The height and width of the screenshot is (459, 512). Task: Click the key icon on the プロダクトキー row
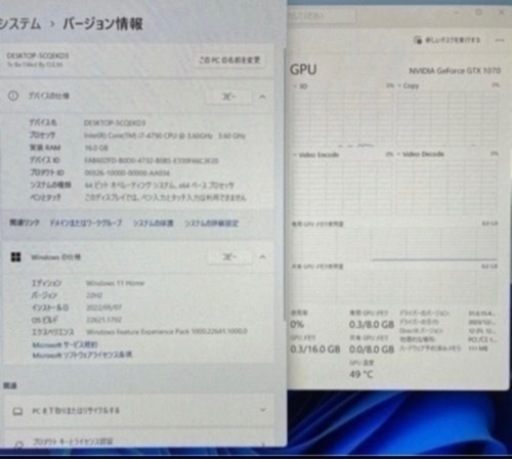tap(18, 444)
